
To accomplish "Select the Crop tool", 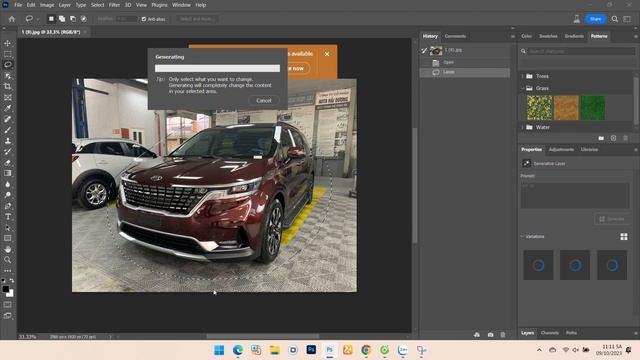I will 8,87.
